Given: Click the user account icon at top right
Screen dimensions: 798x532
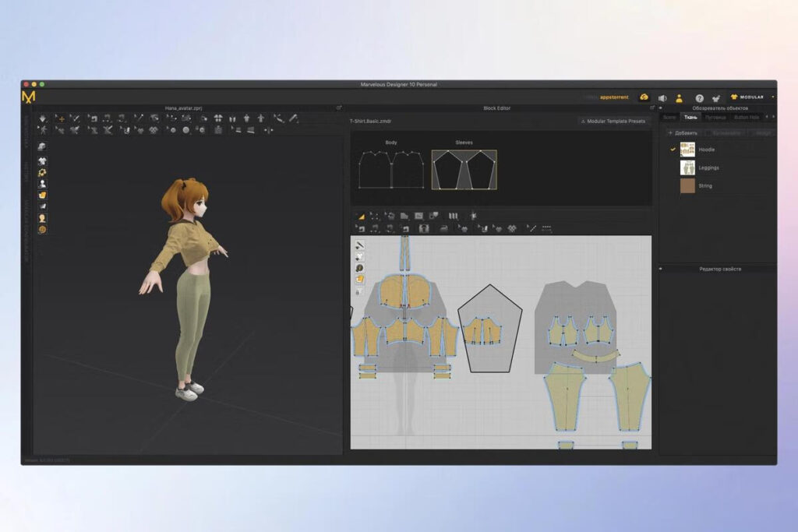Looking at the screenshot, I should [680, 97].
